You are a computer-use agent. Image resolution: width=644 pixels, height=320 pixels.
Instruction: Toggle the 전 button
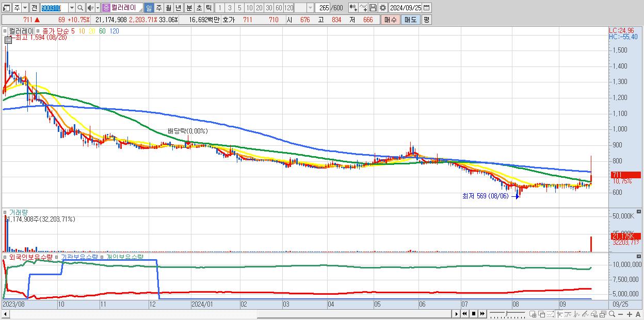tap(34, 8)
